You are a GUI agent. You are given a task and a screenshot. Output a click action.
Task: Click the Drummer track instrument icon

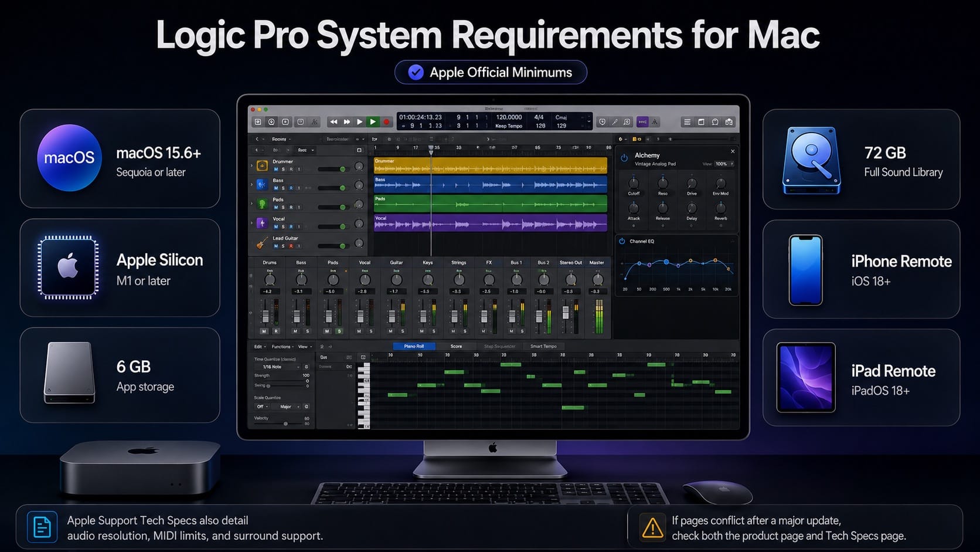pos(262,165)
